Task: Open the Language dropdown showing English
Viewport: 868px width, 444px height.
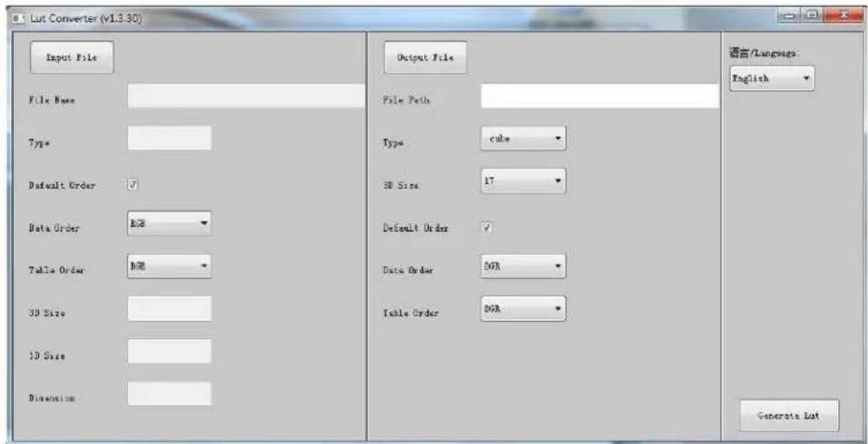Action: coord(772,79)
